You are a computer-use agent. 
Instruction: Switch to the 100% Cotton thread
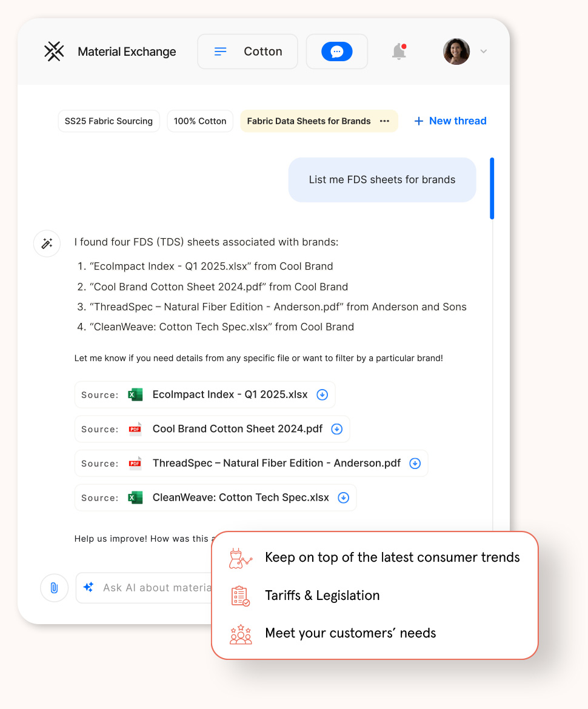(200, 121)
